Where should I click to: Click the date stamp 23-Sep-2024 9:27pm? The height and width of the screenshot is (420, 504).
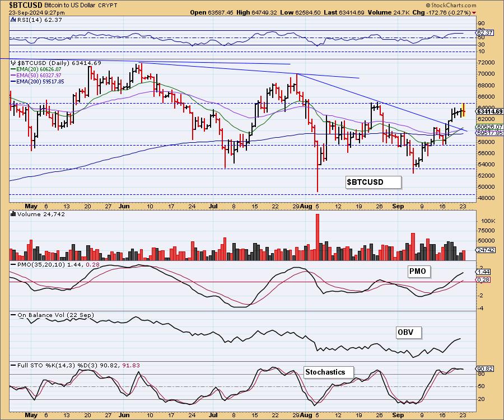36,13
